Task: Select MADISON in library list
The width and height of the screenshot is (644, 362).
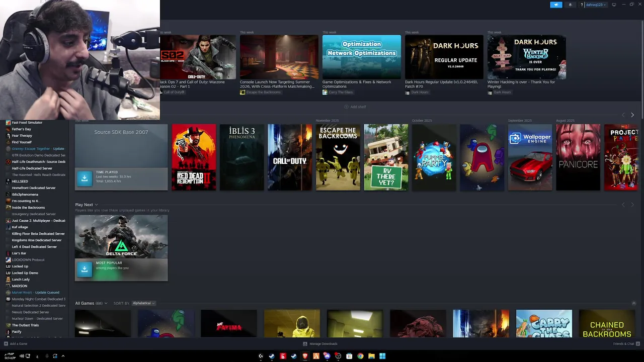Action: click(x=20, y=286)
